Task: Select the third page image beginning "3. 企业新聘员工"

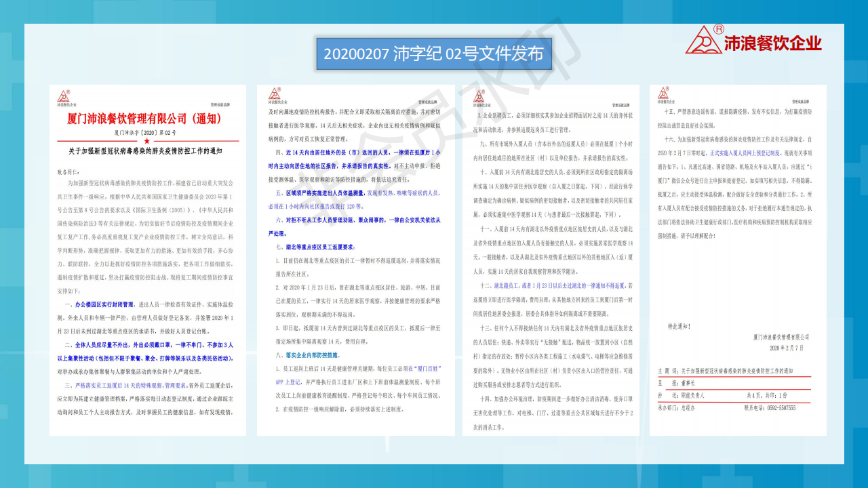Action: 551,260
